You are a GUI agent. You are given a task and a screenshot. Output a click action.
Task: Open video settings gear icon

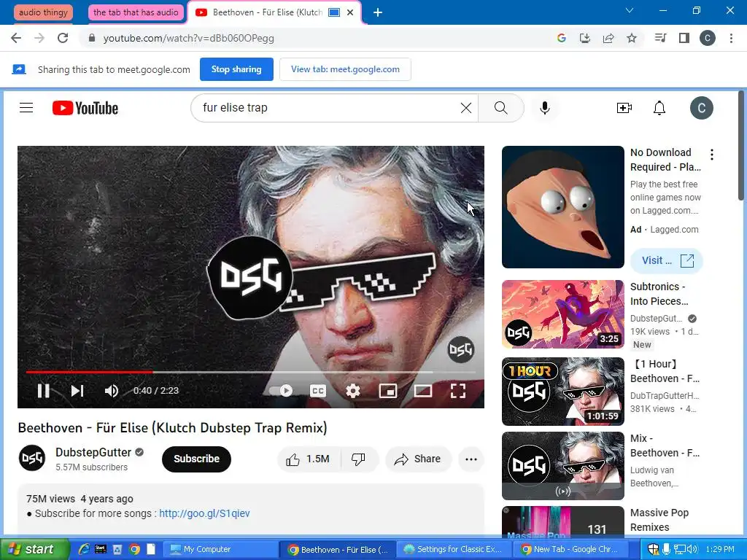(353, 391)
